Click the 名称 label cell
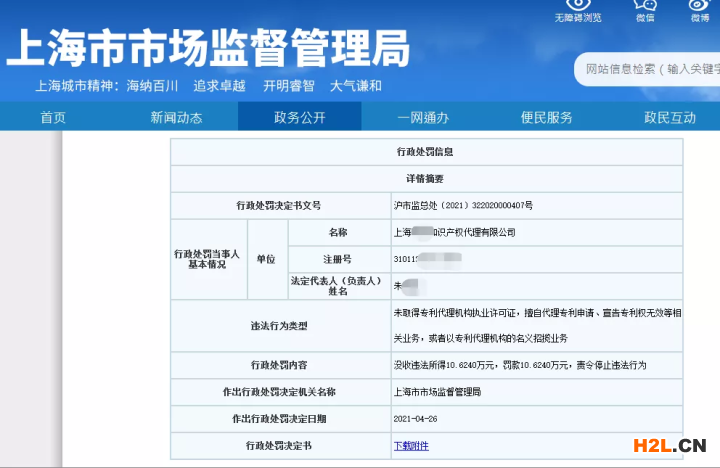 coord(339,232)
